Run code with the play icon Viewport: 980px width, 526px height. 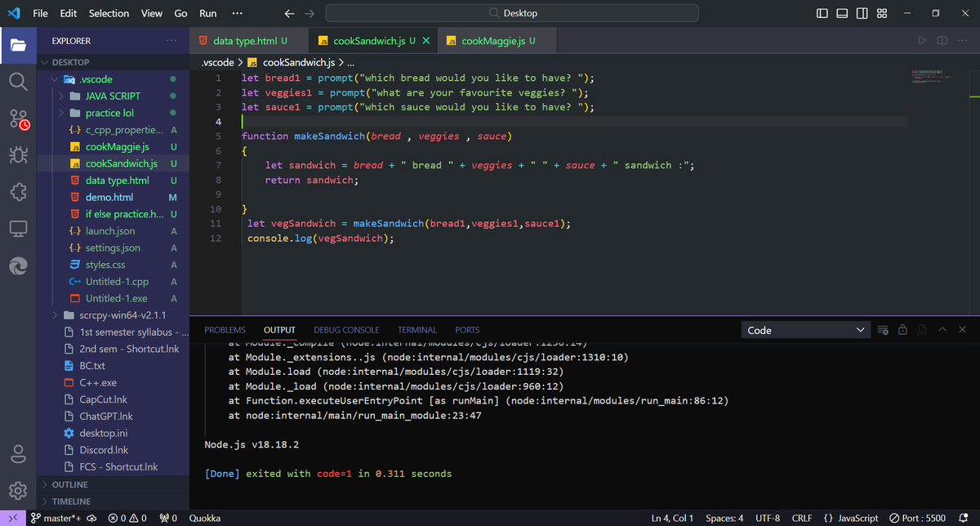[x=923, y=40]
